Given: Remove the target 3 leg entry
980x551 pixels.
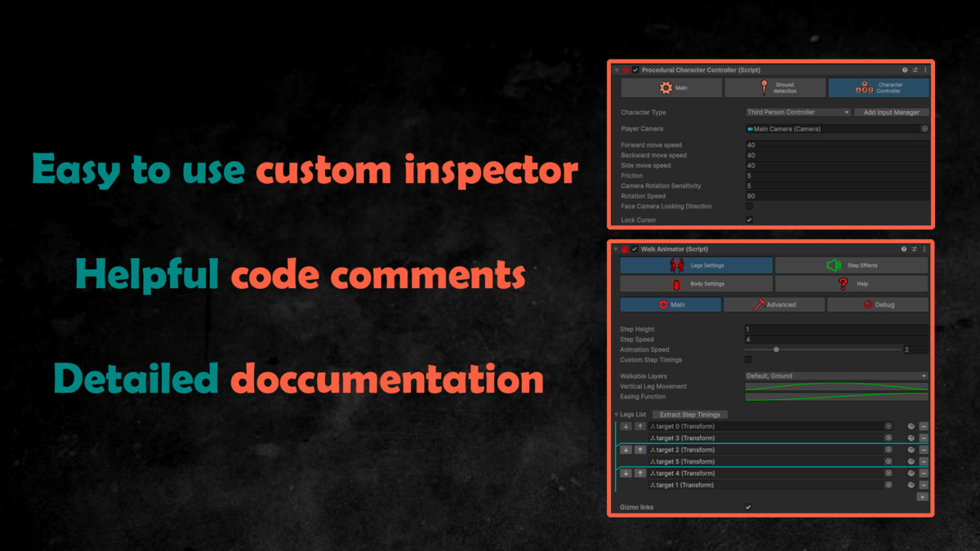Looking at the screenshot, I should pos(924,438).
